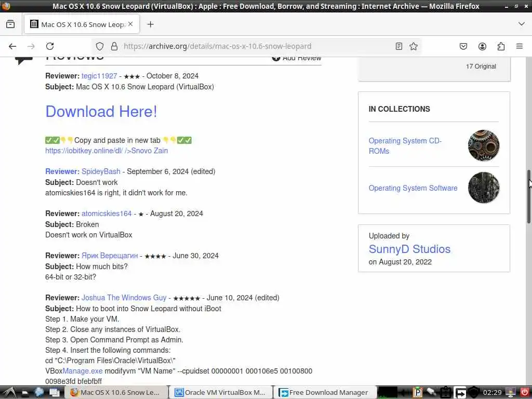Open a new tab
Image resolution: width=532 pixels, height=399 pixels.
pyautogui.click(x=150, y=24)
